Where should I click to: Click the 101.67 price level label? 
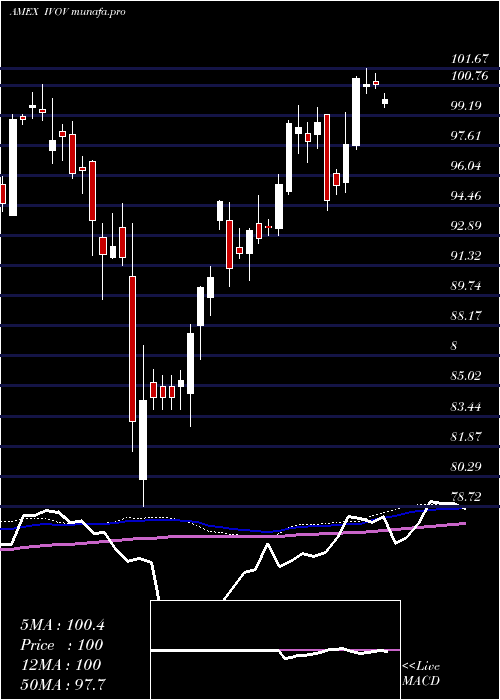click(470, 59)
